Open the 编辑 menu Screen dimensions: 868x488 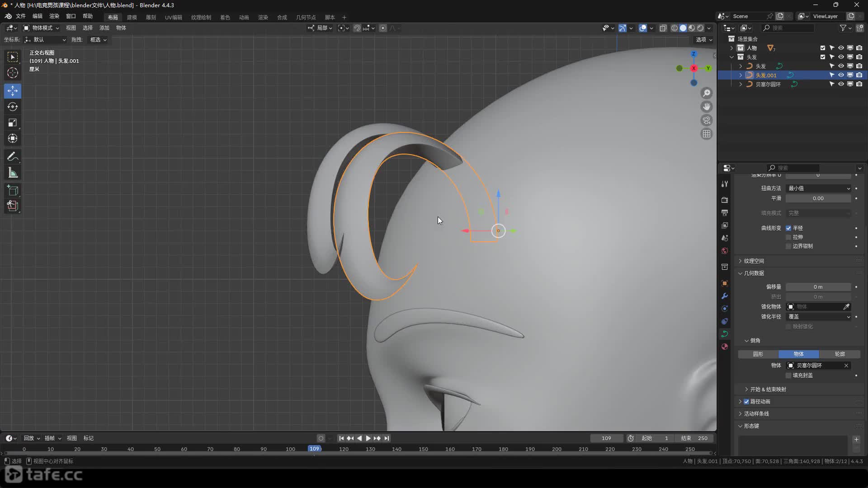click(x=37, y=16)
